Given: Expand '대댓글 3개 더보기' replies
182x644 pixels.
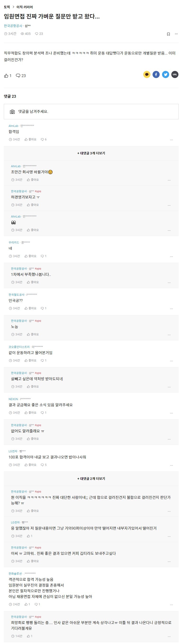Looking at the screenshot, I should (x=91, y=153).
